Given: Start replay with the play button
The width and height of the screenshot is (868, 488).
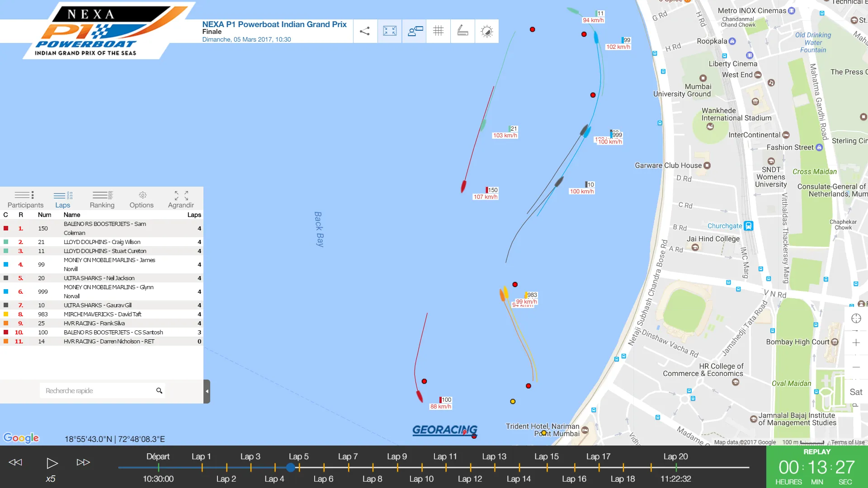Looking at the screenshot, I should coord(52,463).
